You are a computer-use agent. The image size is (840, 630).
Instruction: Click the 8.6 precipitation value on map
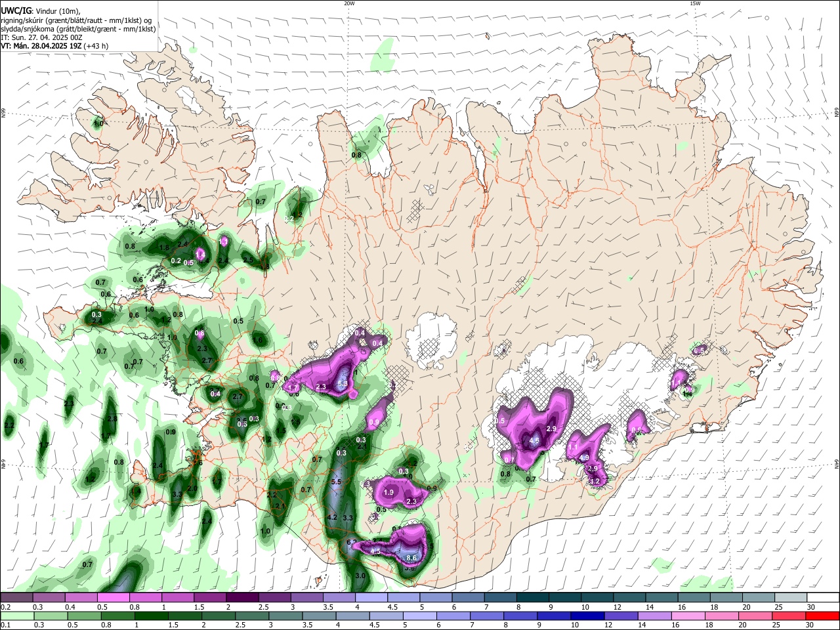(412, 558)
